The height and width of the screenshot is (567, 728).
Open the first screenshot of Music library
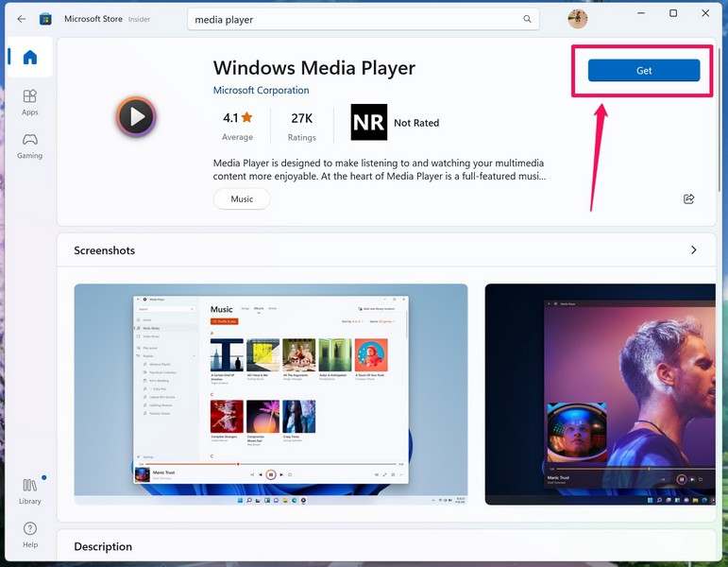(x=271, y=394)
